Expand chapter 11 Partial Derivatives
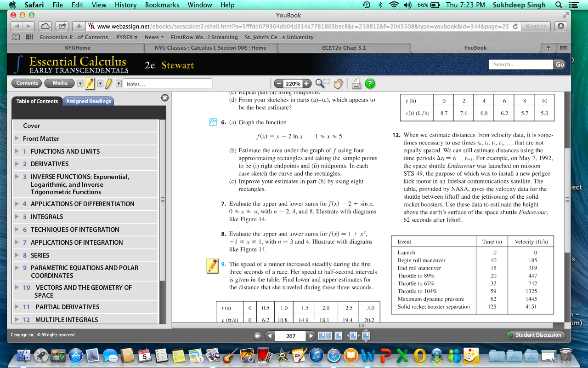Screen dimensions: 588x368 click(17, 307)
